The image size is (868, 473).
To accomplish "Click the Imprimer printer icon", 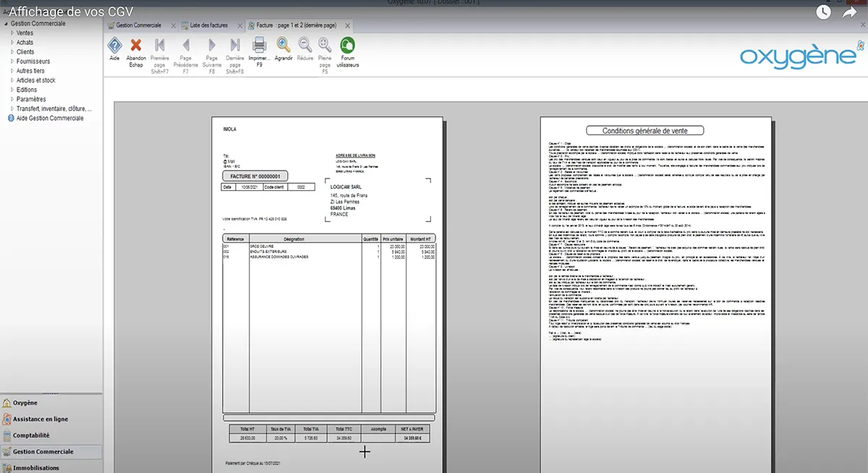I will [259, 45].
